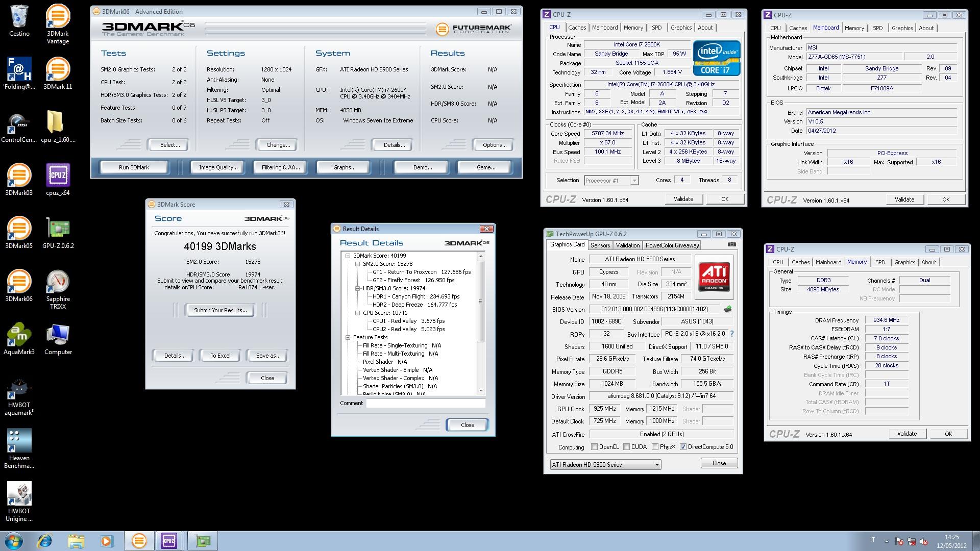The width and height of the screenshot is (980, 551).
Task: Click Result Details vertical scrollbar
Action: (480, 323)
